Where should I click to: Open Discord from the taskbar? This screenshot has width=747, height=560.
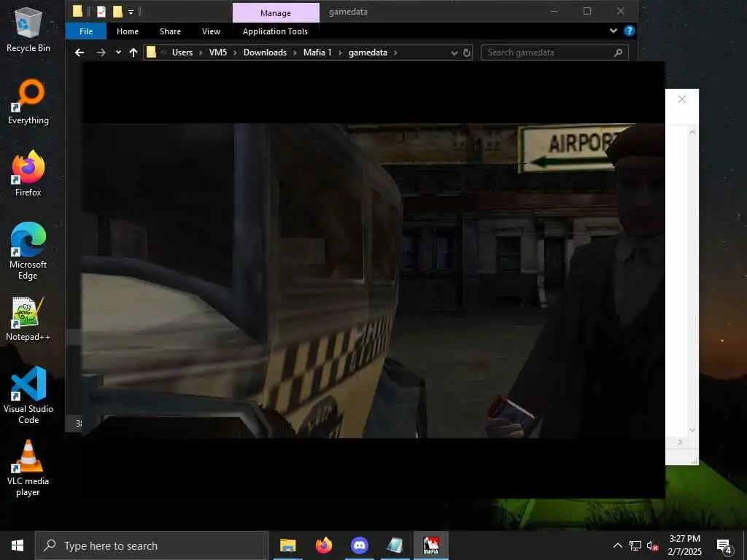359,545
